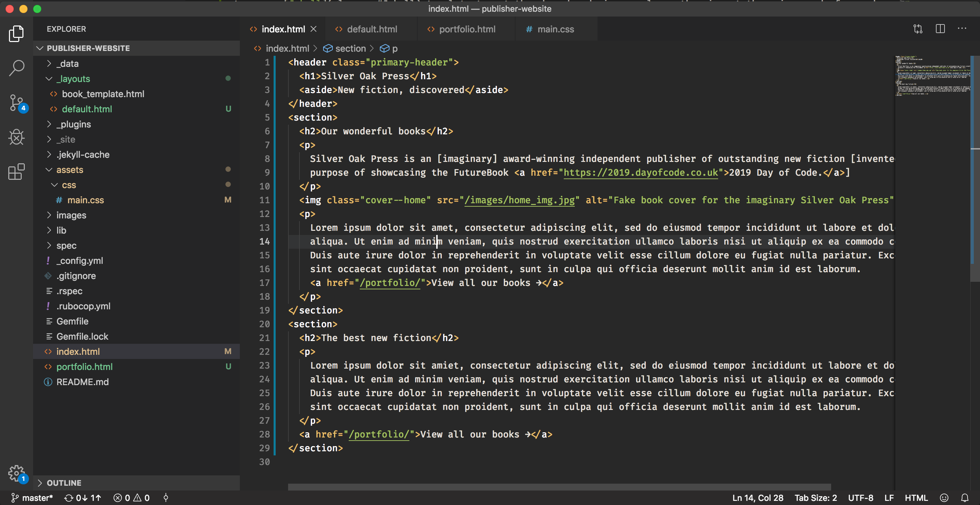This screenshot has width=980, height=505.
Task: Expand the .jekyll-cache folder
Action: point(136,154)
